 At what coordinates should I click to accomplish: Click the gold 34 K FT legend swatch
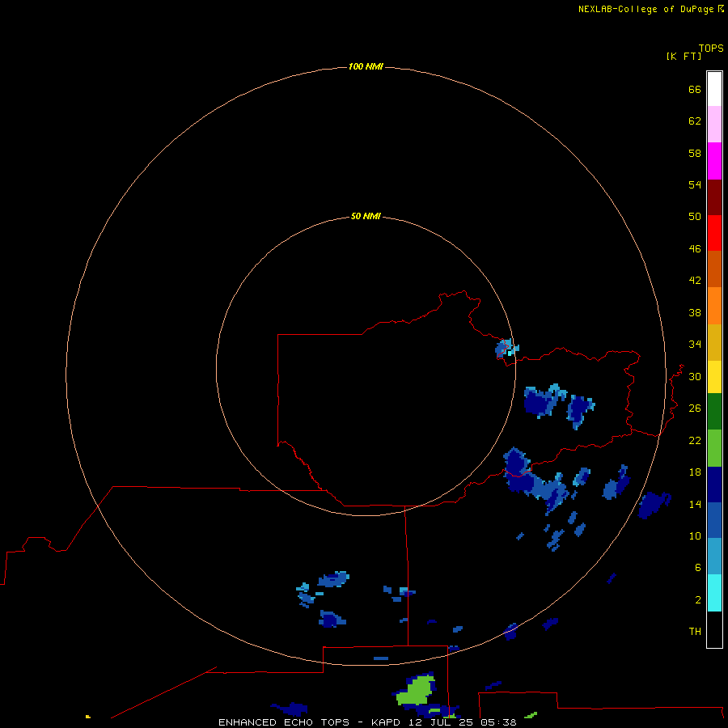coord(714,342)
